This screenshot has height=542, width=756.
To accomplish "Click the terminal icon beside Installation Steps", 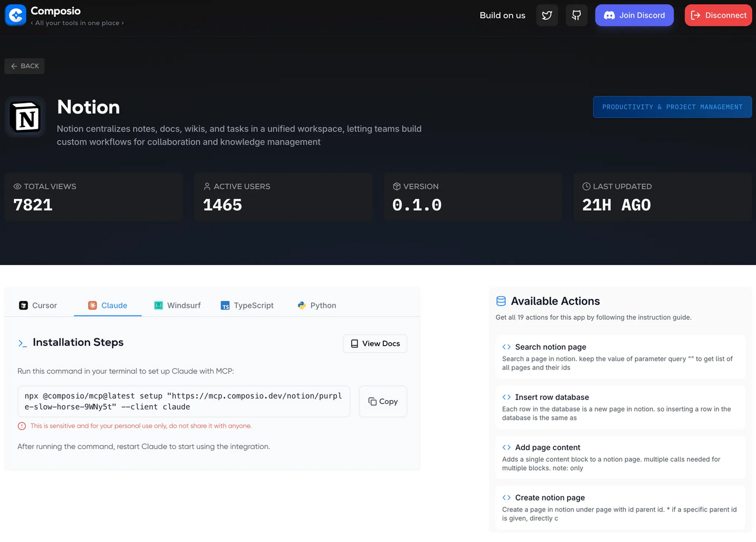I will pyautogui.click(x=23, y=343).
